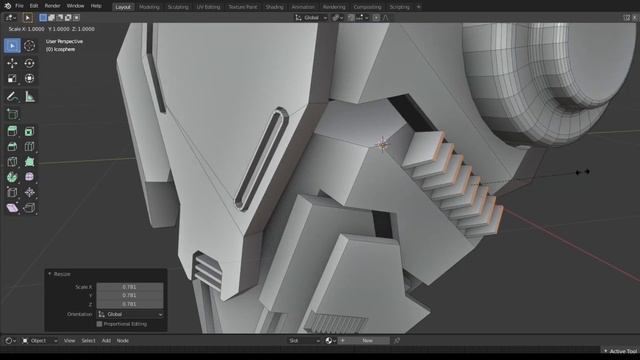Open bottom editor type selector icon
640x360 pixels.
pyautogui.click(x=10, y=340)
